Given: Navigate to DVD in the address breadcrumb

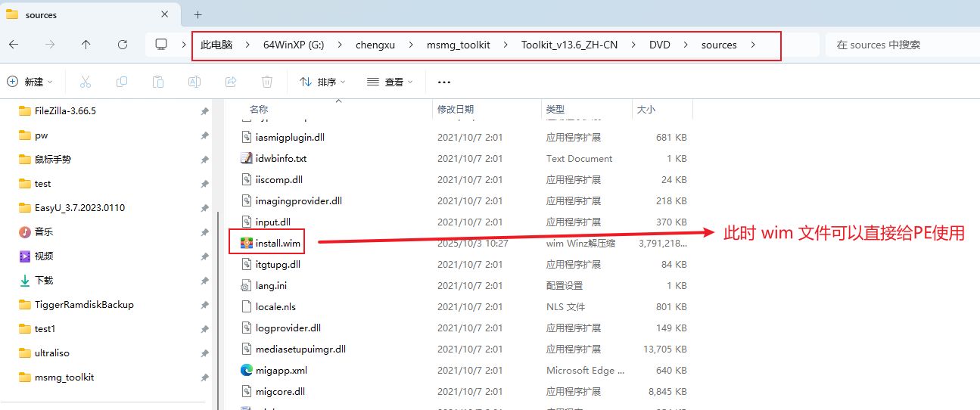Looking at the screenshot, I should 659,45.
